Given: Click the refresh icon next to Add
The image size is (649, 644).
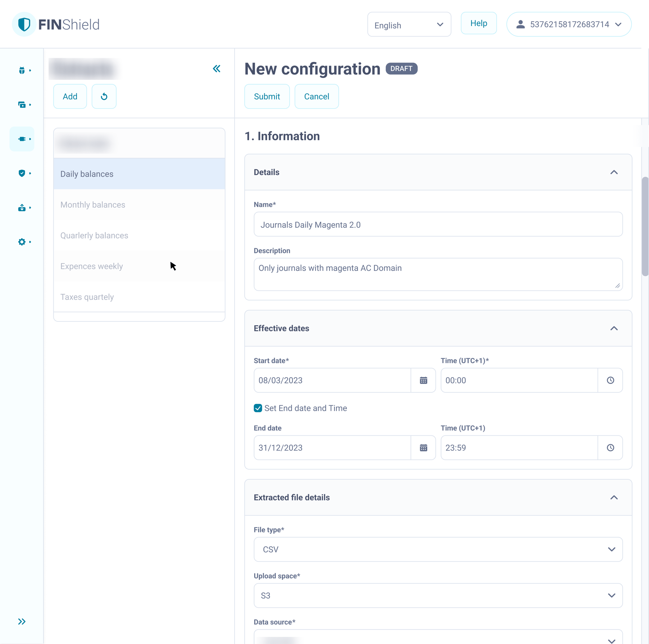Looking at the screenshot, I should (x=104, y=96).
